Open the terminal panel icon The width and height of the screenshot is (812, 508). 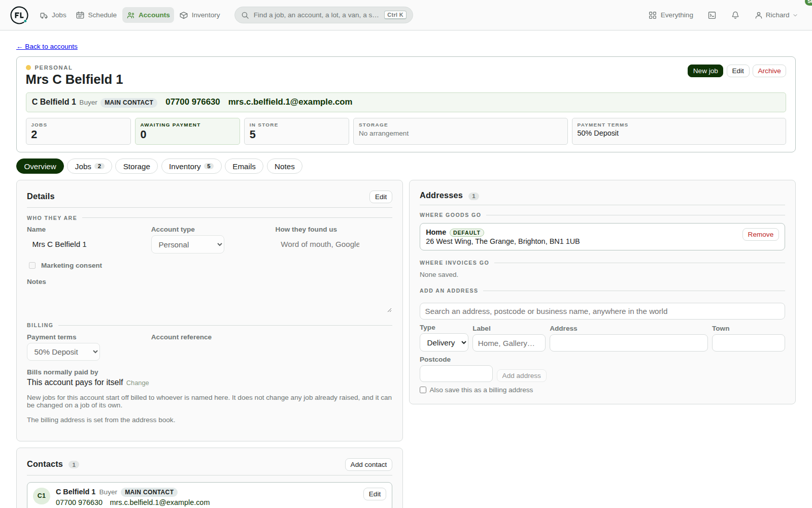[x=712, y=15]
